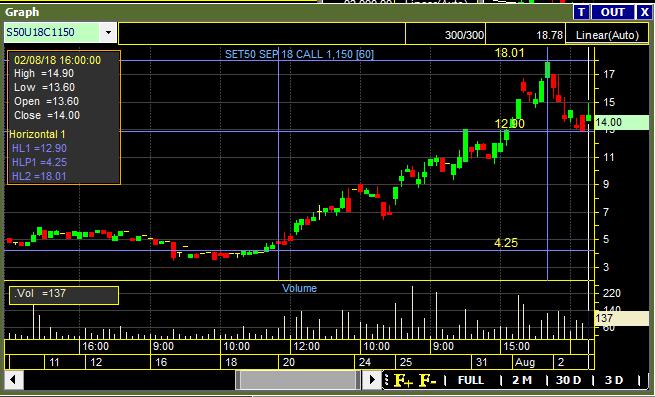
Task: Click the chart title SET50 SEP 18 CALL 1,150
Action: point(299,54)
